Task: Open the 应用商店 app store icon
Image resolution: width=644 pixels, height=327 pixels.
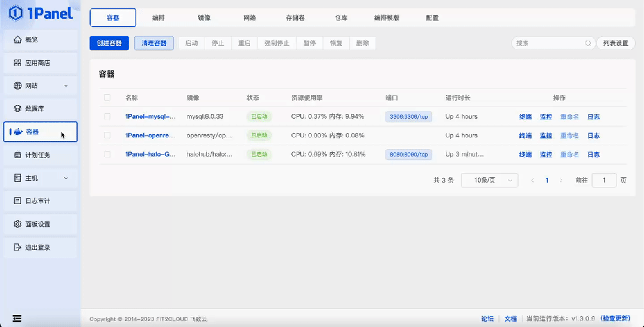Action: pyautogui.click(x=17, y=63)
